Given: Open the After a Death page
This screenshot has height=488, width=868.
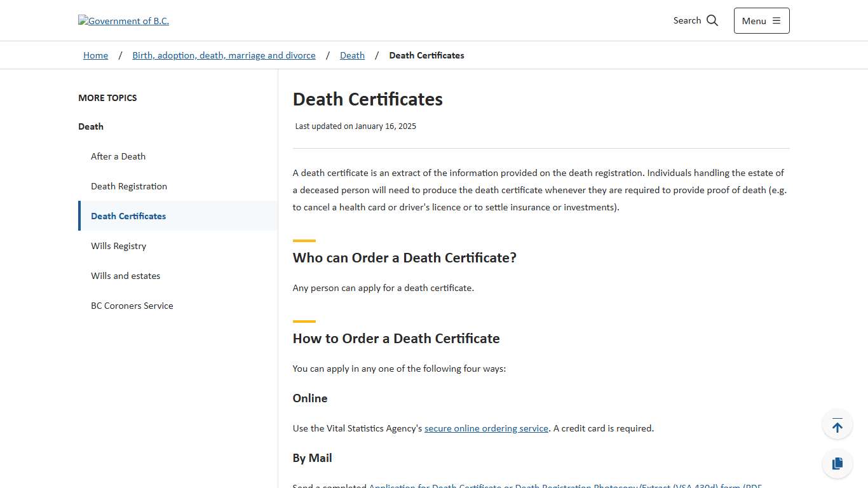Looking at the screenshot, I should click(118, 156).
